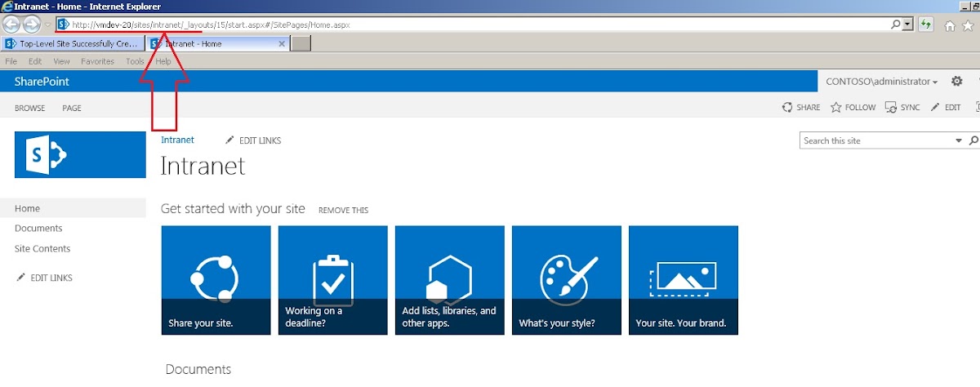Click inside the Search this site box

[x=876, y=140]
